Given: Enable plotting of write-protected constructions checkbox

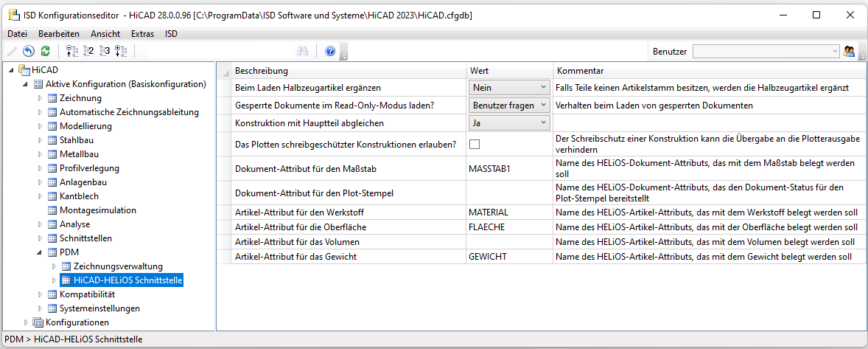Looking at the screenshot, I should coord(475,144).
